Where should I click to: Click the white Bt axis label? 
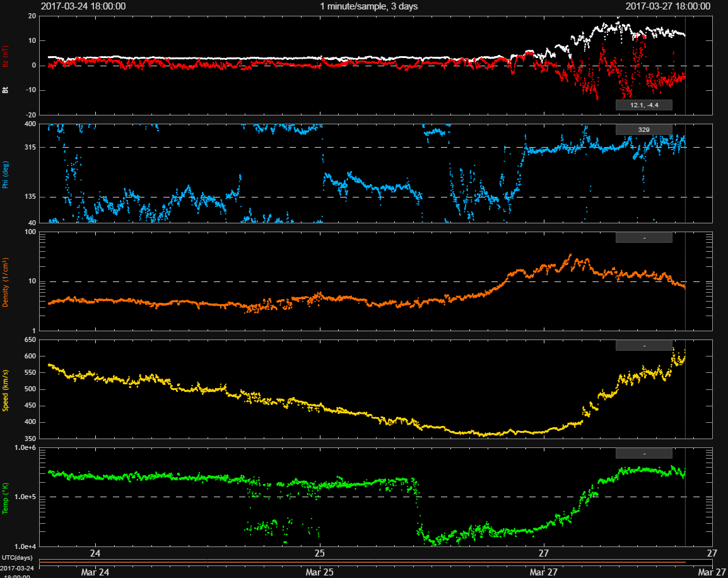tap(6, 90)
